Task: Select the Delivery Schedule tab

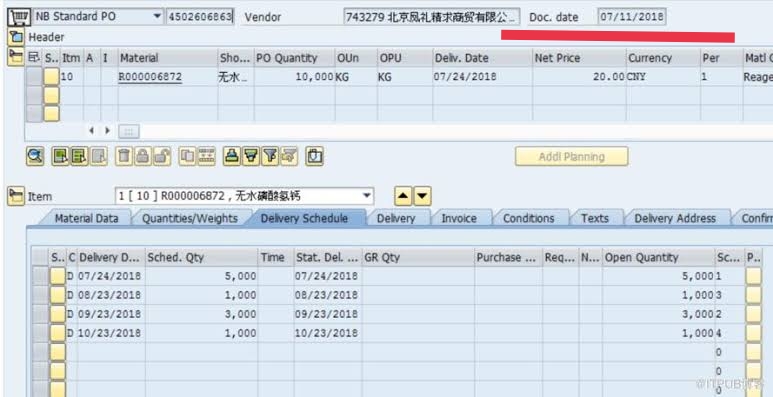Action: [304, 218]
